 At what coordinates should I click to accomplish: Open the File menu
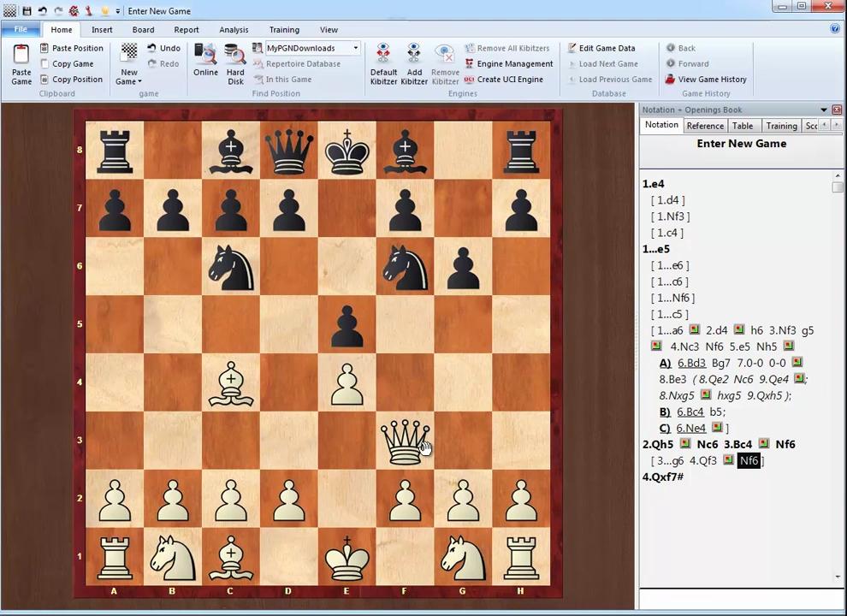[21, 30]
